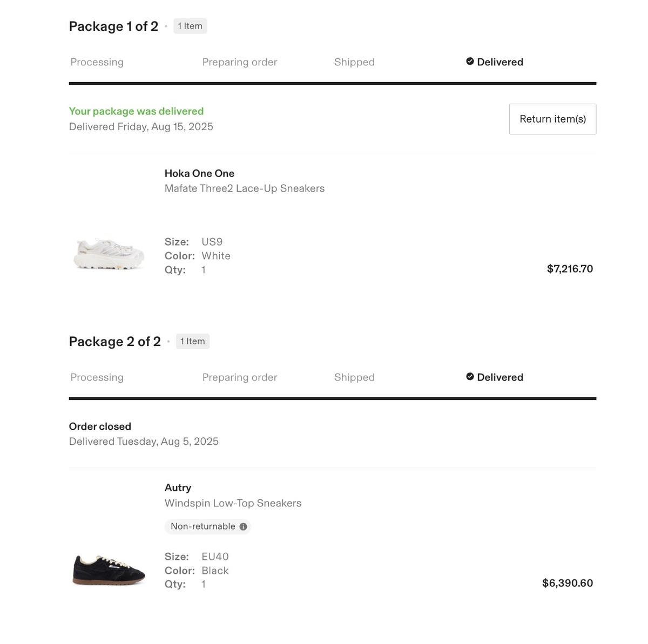Click Package 2's Delivered checkmark icon
648x644 pixels.
pyautogui.click(x=470, y=377)
